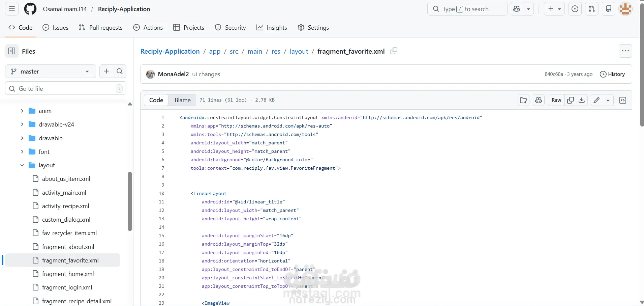Open the Actions tab

click(x=148, y=27)
